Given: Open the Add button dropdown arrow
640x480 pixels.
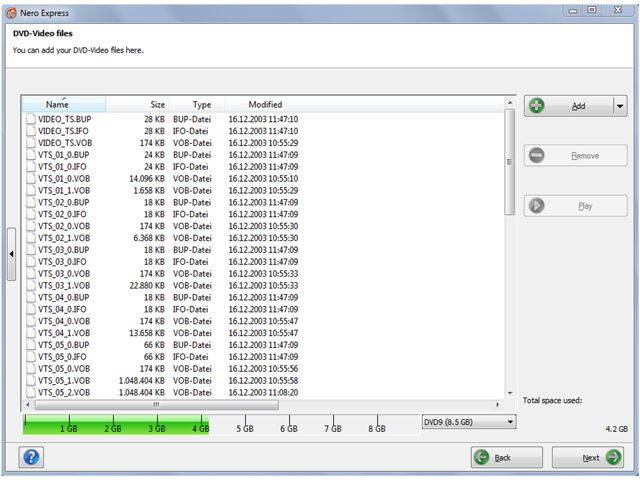Looking at the screenshot, I should (x=620, y=106).
